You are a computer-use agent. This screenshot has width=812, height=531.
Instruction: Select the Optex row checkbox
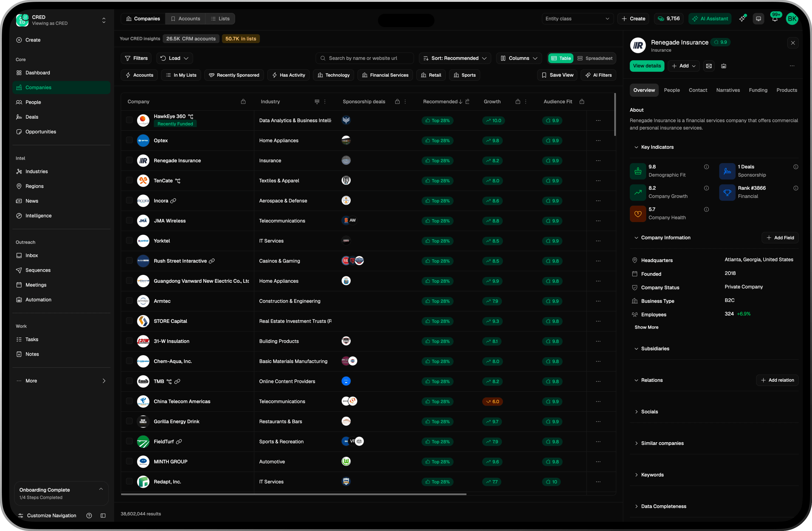[x=129, y=140]
